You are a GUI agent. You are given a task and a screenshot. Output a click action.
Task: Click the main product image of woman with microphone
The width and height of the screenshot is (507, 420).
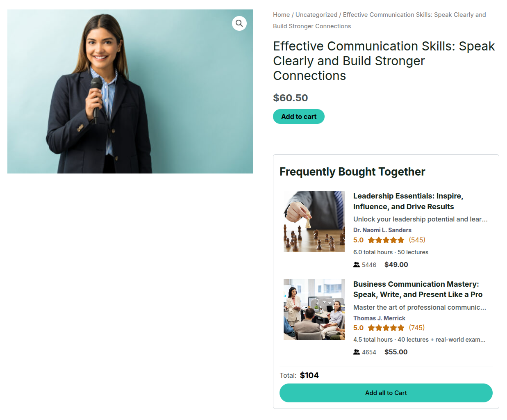(130, 91)
